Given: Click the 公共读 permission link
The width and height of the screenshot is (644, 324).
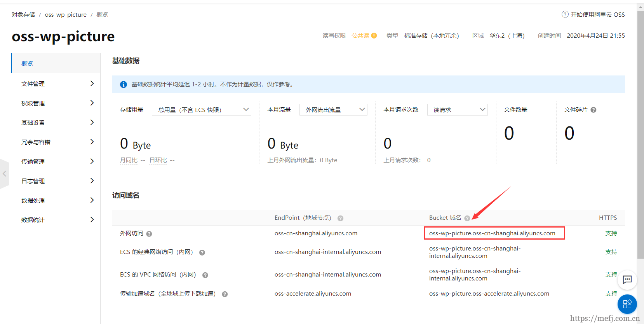Looking at the screenshot, I should pos(360,35).
